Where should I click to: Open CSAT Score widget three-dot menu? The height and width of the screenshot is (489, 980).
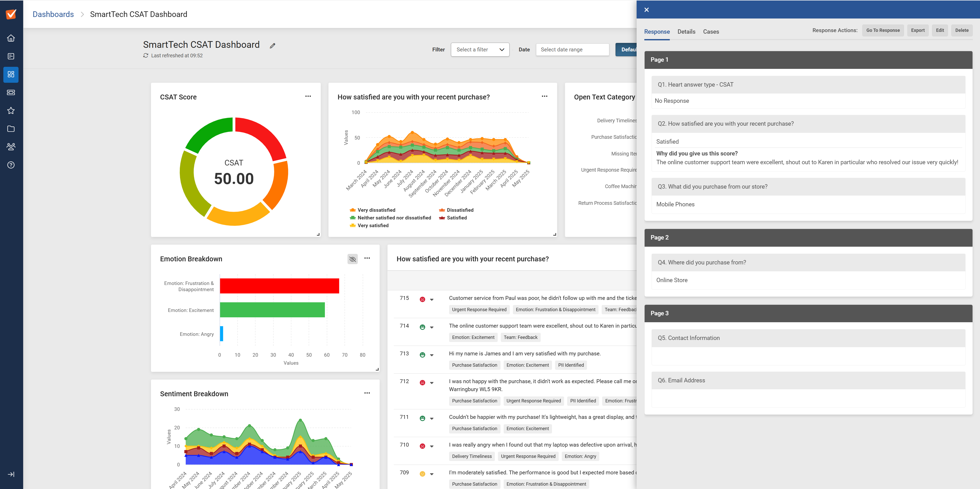click(308, 96)
